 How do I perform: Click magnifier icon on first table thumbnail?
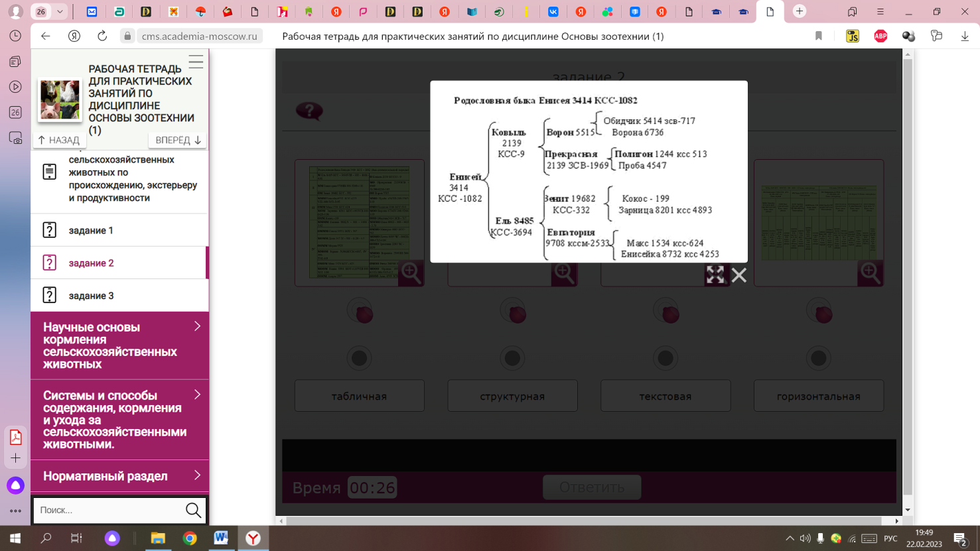coord(411,273)
